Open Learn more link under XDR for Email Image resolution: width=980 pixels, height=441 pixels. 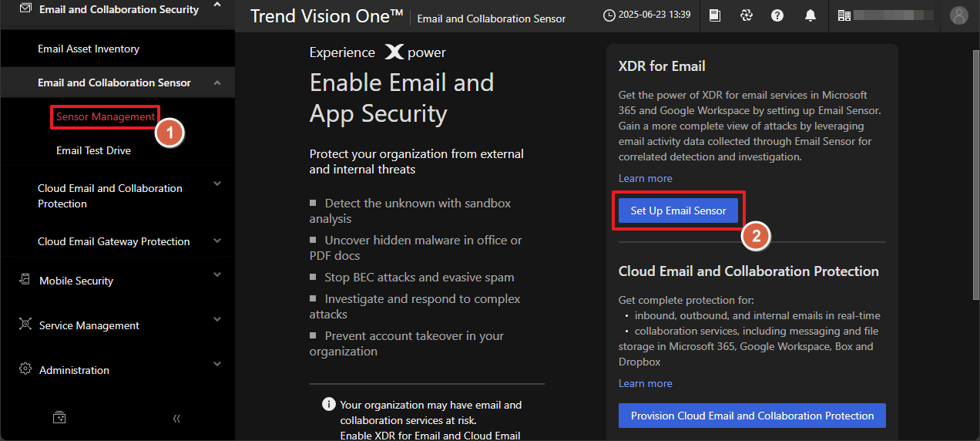tap(645, 178)
